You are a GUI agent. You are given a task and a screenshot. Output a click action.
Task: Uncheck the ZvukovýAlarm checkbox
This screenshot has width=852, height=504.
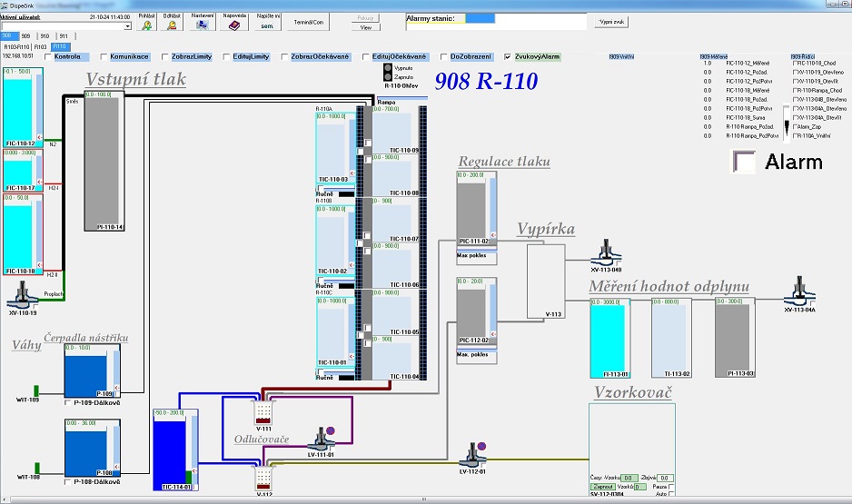coord(508,56)
